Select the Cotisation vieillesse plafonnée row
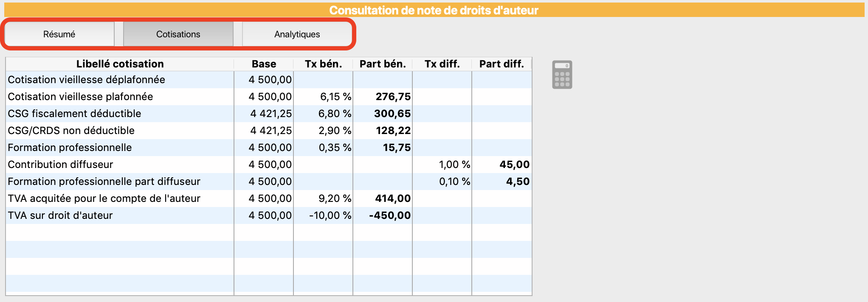 [268, 97]
